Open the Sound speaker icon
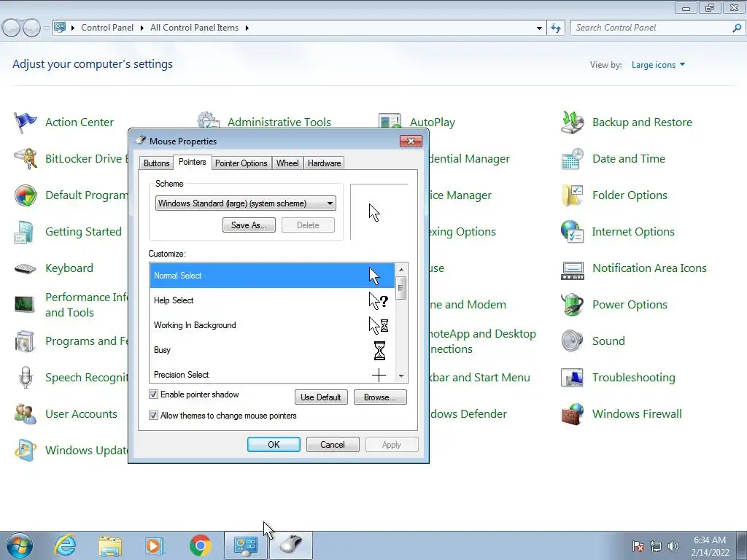 point(572,341)
